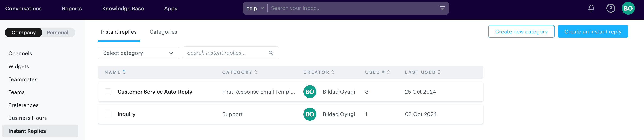Expand the Category column sort chevron
644x140 pixels.
(256, 72)
